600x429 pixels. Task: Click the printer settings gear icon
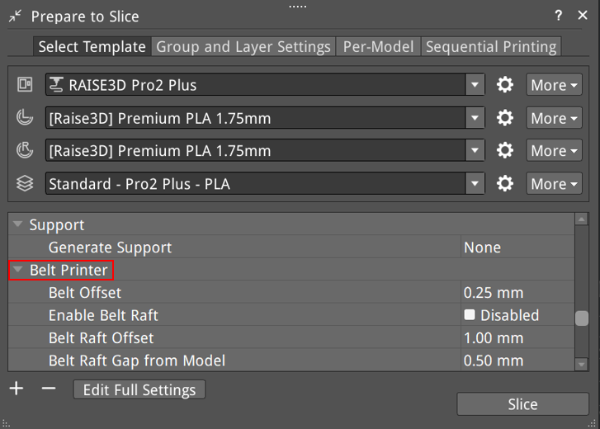(505, 85)
